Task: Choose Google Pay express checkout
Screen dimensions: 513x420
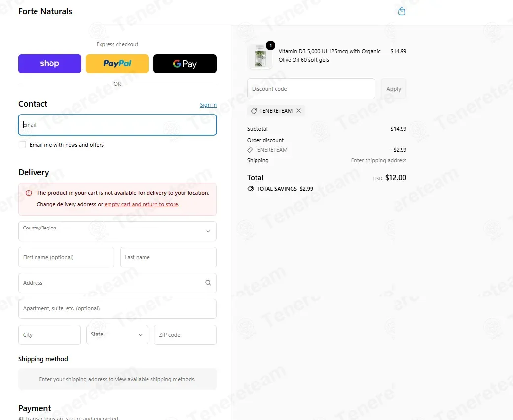Action: pos(185,64)
